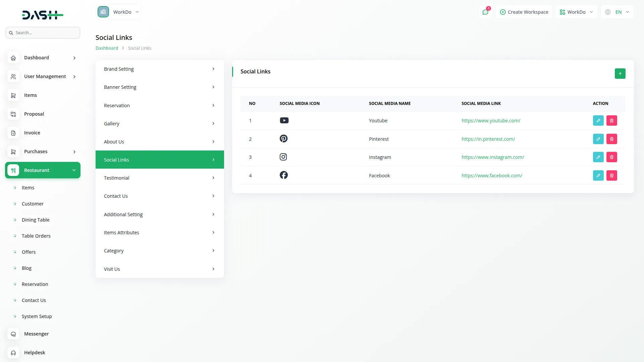The width and height of the screenshot is (644, 362).
Task: Click inside the Search input field
Action: (x=43, y=33)
